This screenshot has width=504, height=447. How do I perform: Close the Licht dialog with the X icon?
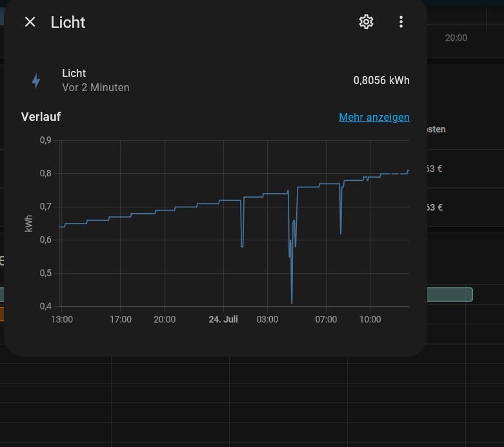coord(30,22)
